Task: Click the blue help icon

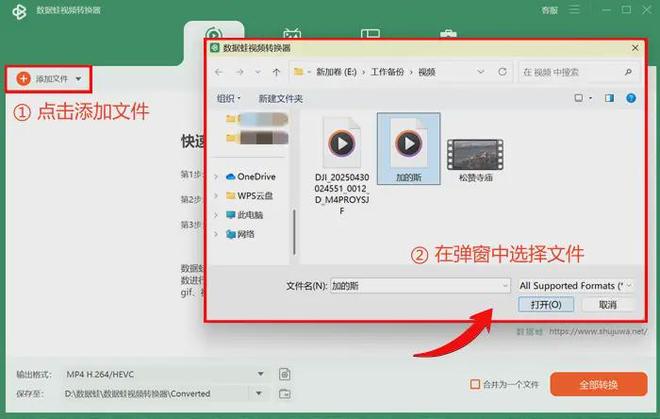Action: click(x=631, y=98)
